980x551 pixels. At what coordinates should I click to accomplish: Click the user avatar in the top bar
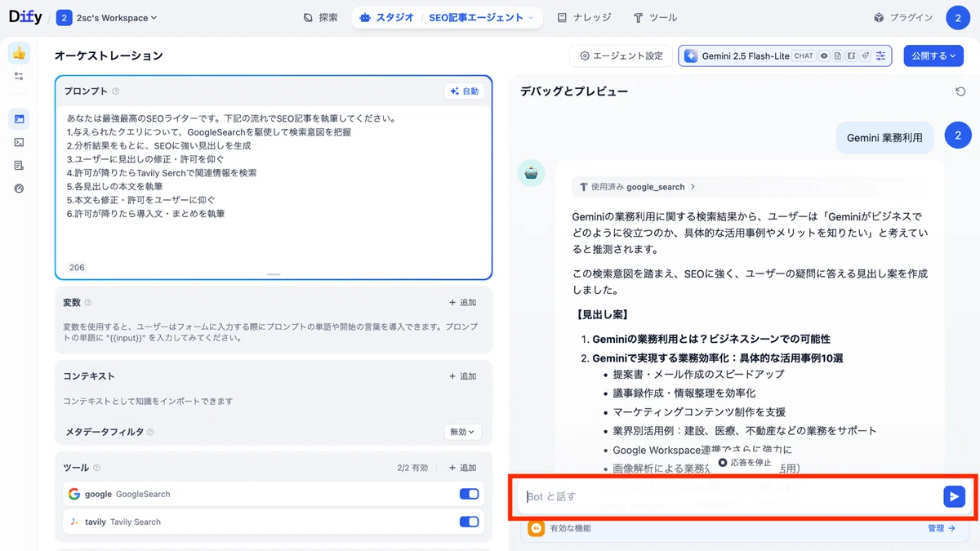point(958,17)
